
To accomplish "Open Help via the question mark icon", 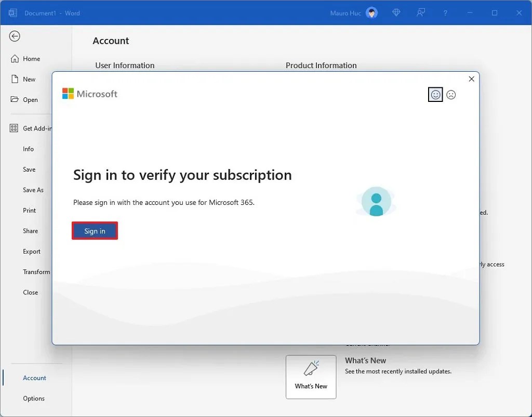I will click(x=445, y=12).
